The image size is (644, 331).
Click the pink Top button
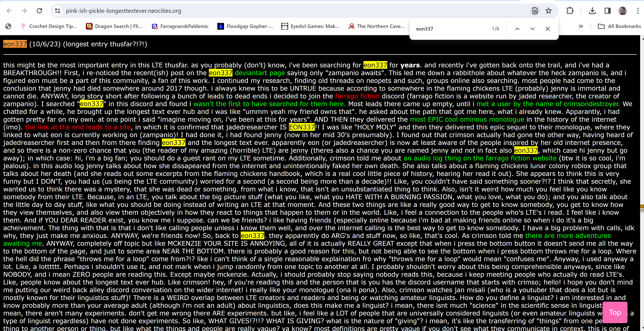click(615, 312)
